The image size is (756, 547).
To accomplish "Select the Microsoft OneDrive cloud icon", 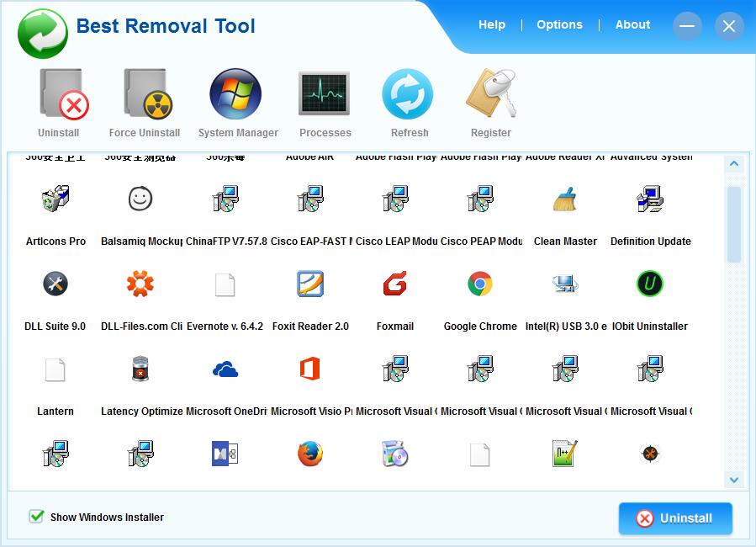I will coord(225,369).
